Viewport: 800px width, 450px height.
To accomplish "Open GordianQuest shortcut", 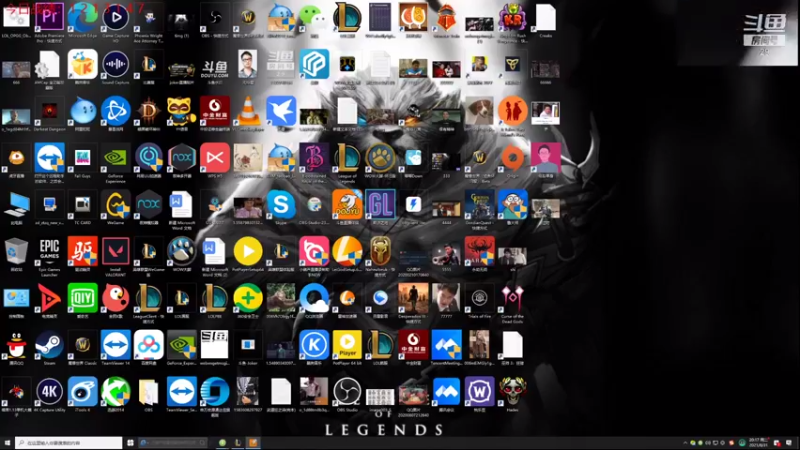I will pos(479,205).
